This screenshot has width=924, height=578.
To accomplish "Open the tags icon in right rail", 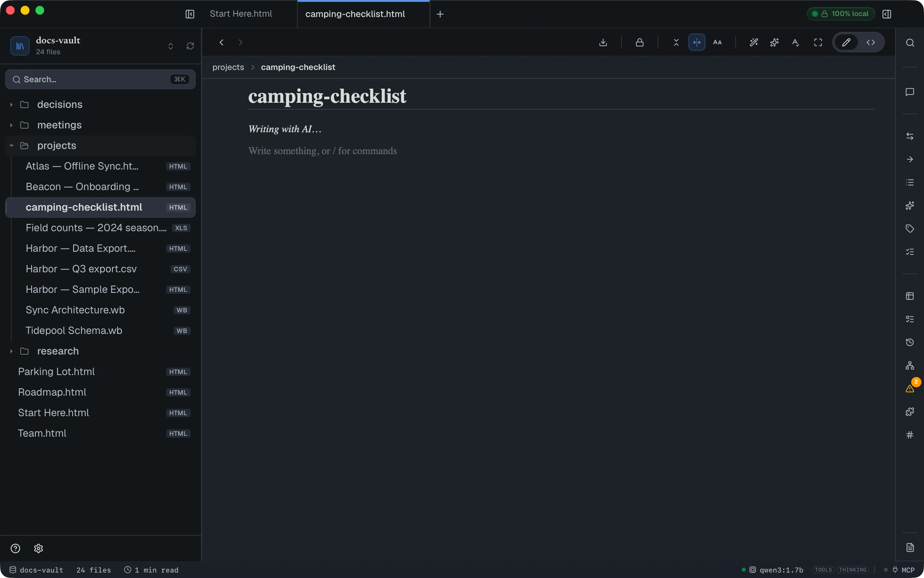I will [910, 229].
